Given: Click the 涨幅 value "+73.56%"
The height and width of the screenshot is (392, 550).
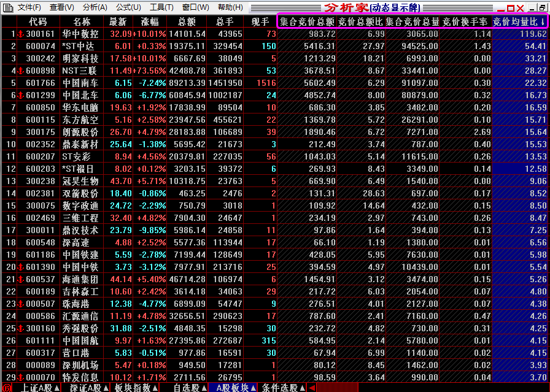Looking at the screenshot, I should coord(149,71).
